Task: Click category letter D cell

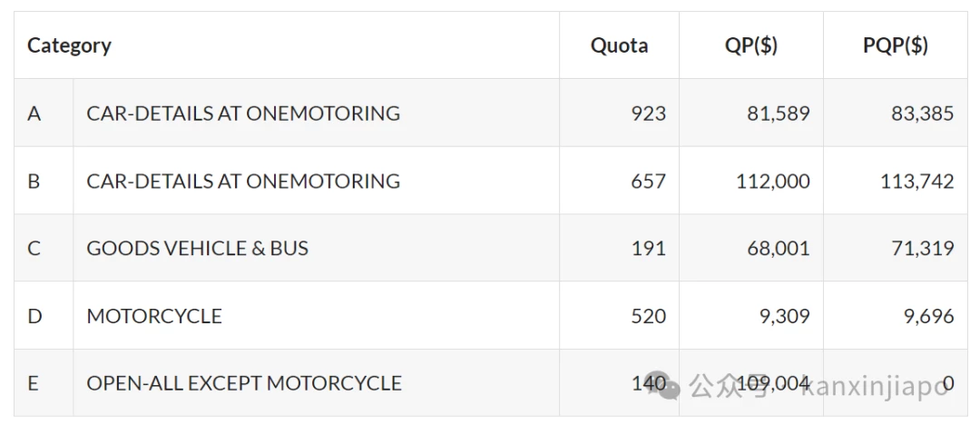Action: coord(44,316)
